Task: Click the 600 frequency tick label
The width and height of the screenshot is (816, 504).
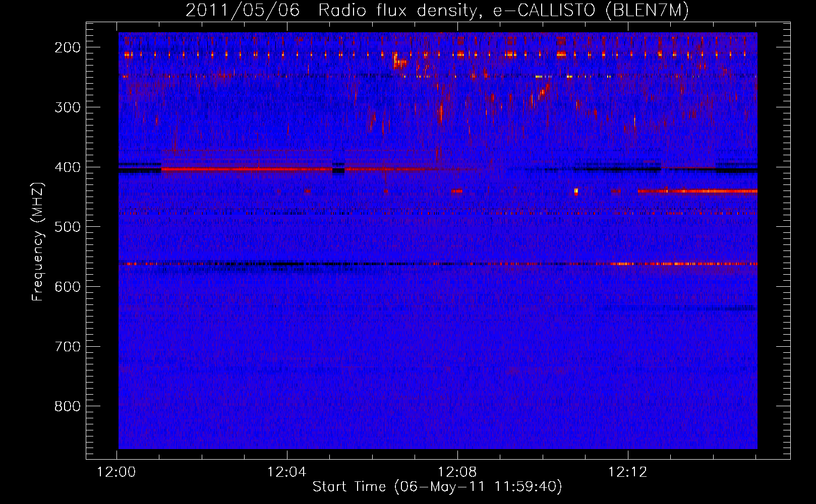Action: pos(67,287)
